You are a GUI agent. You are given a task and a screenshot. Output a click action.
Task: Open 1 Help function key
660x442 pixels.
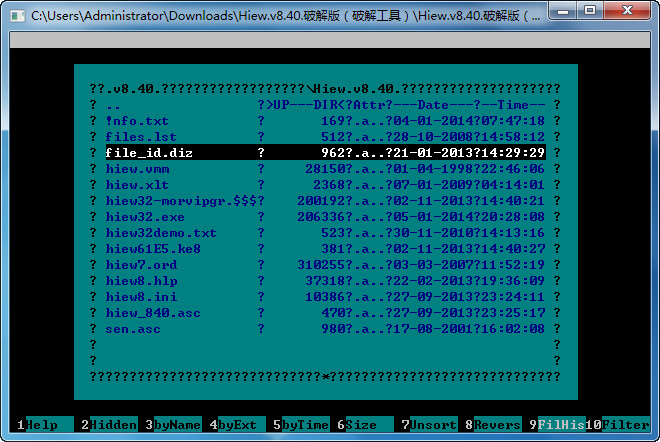(45, 425)
